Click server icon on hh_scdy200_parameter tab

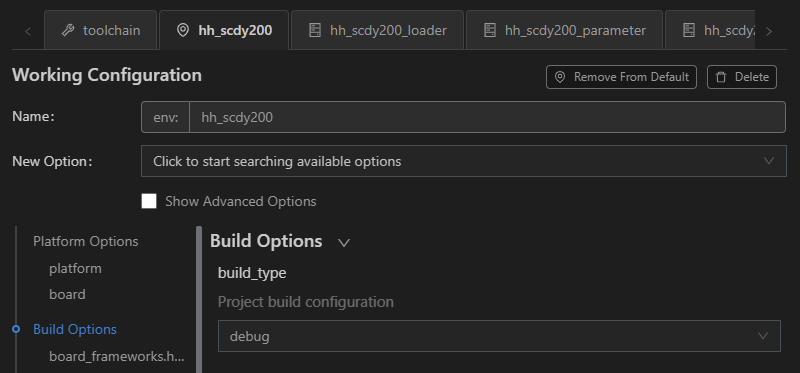coord(490,31)
